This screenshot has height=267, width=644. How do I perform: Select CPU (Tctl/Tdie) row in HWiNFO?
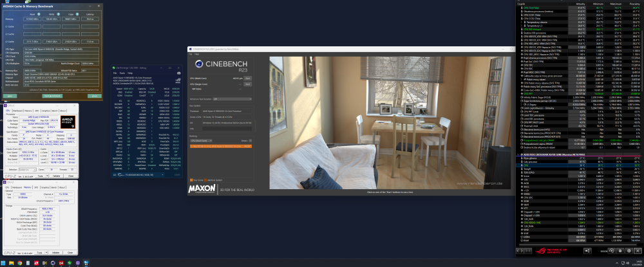coord(579,8)
